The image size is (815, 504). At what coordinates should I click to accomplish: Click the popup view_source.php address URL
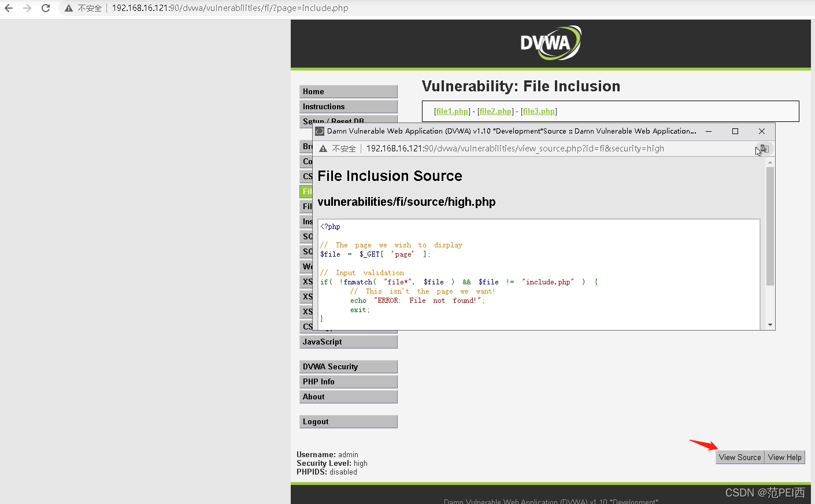[515, 149]
